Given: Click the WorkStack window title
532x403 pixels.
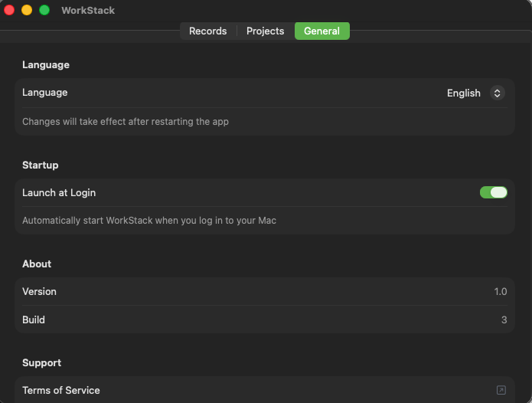Looking at the screenshot, I should coord(88,11).
